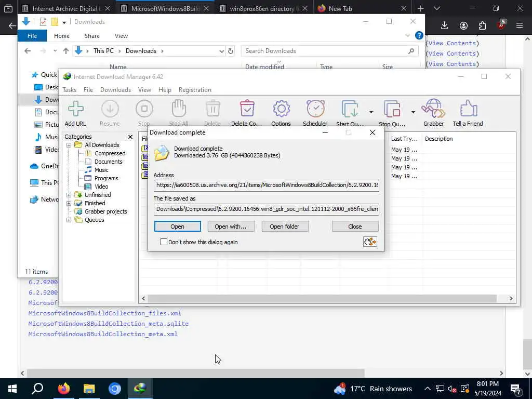Open the IDM Help menu
The width and height of the screenshot is (532, 399).
165,90
